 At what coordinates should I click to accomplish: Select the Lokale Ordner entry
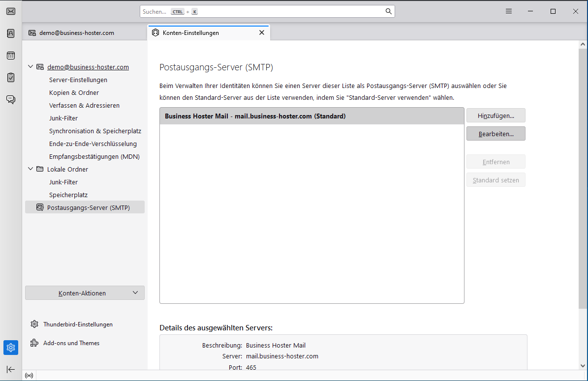(67, 169)
